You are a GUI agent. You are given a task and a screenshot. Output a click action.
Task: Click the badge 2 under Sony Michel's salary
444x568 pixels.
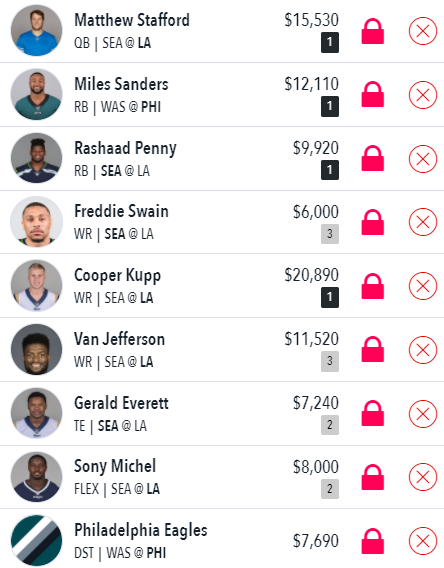[330, 489]
